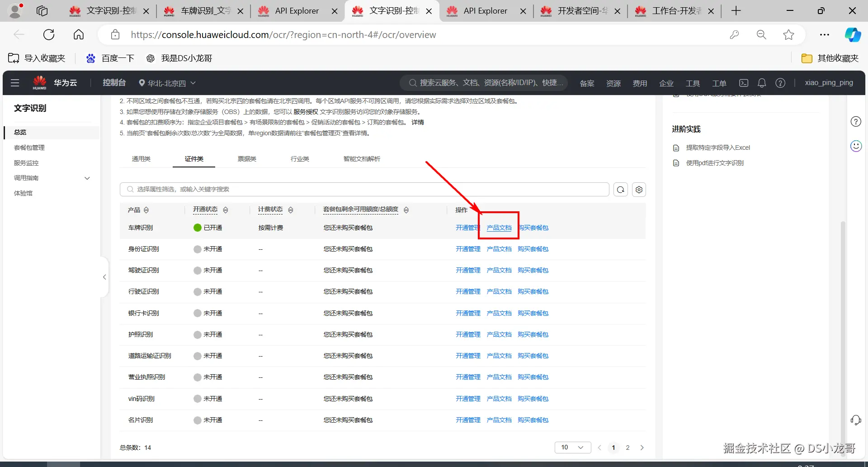Open 套餐包管理 in the sidebar

(x=29, y=148)
